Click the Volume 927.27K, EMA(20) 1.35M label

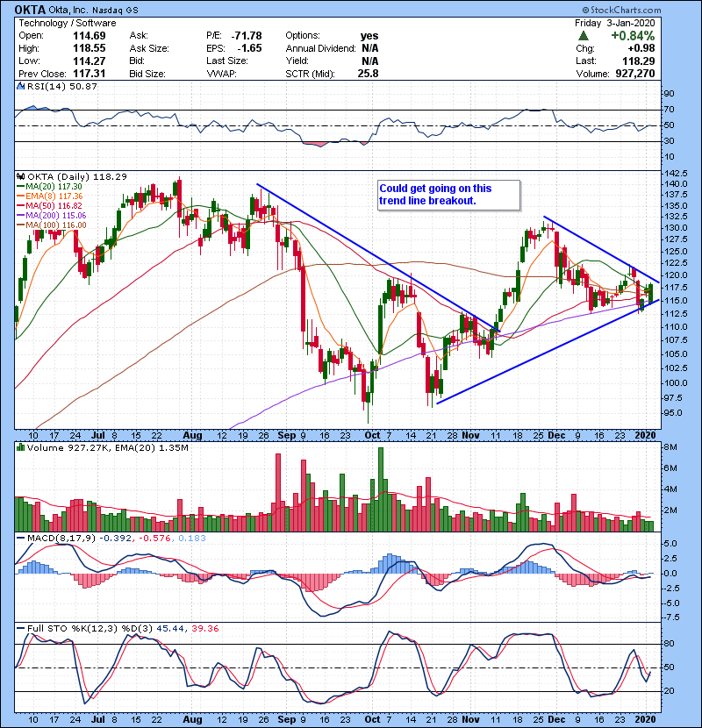pyautogui.click(x=108, y=447)
